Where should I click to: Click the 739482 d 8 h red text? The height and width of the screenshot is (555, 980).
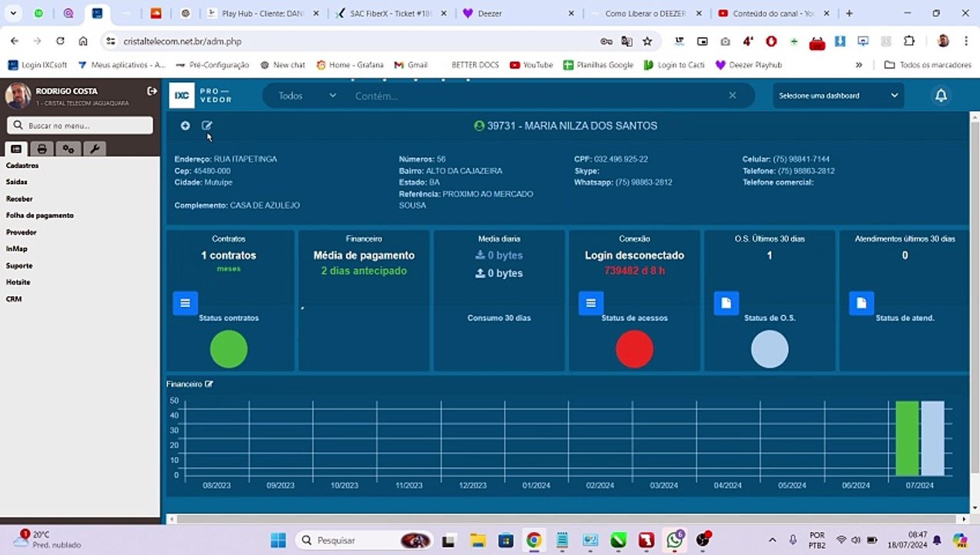coord(634,271)
